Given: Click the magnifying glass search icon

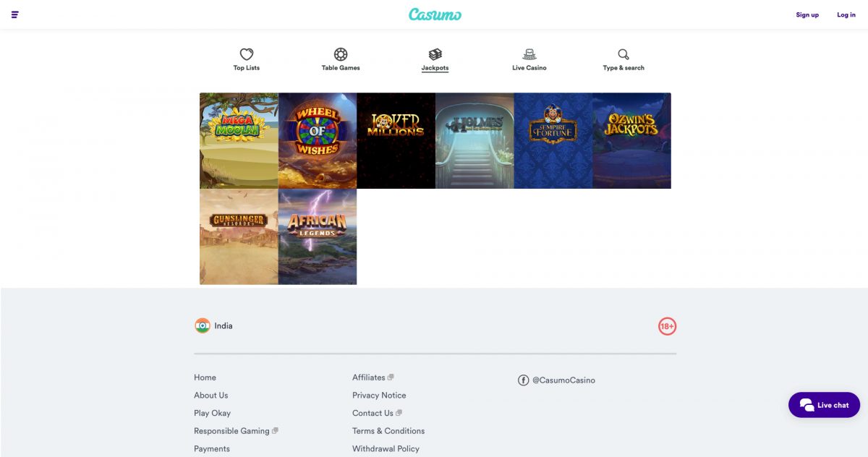Looking at the screenshot, I should click(624, 54).
